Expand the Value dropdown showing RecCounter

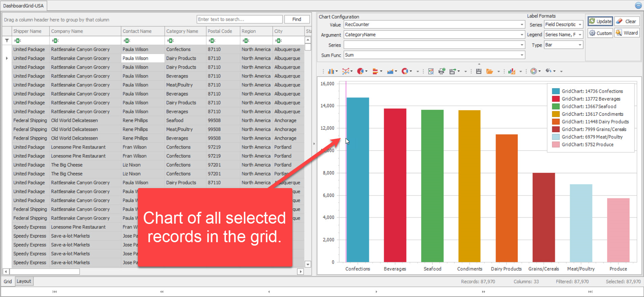(x=522, y=25)
